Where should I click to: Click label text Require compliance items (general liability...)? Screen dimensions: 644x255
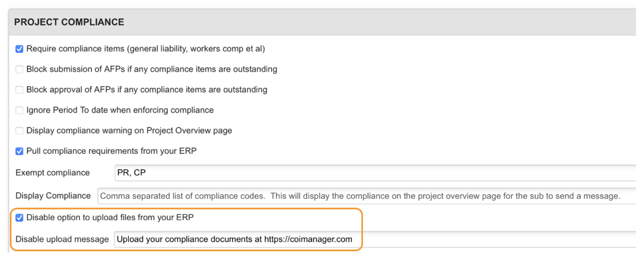[x=146, y=49]
